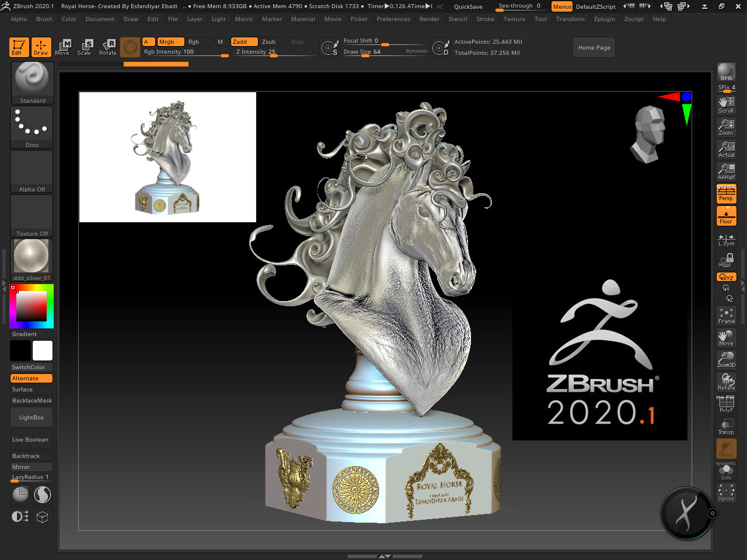The image size is (747, 560).
Task: Click the horse reference thumbnail image
Action: click(167, 157)
